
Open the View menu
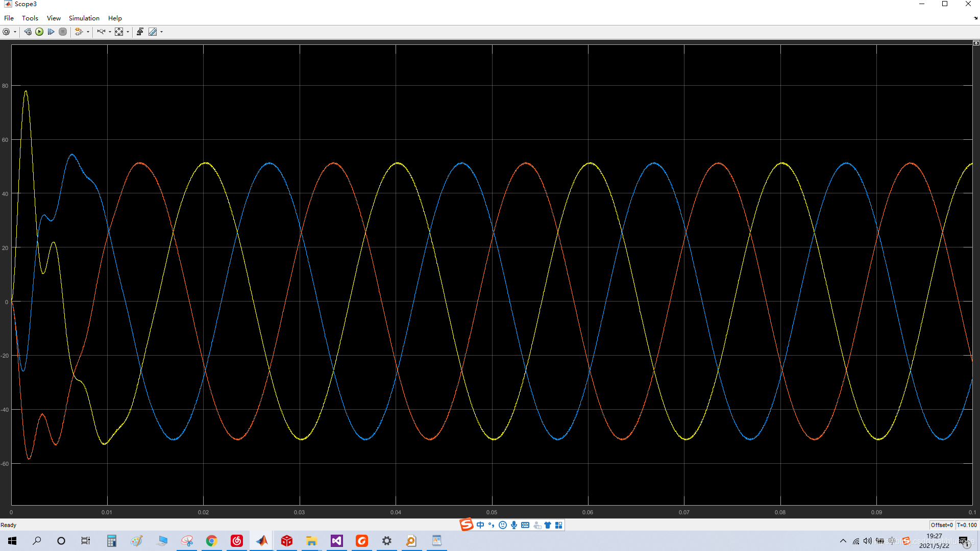[54, 18]
